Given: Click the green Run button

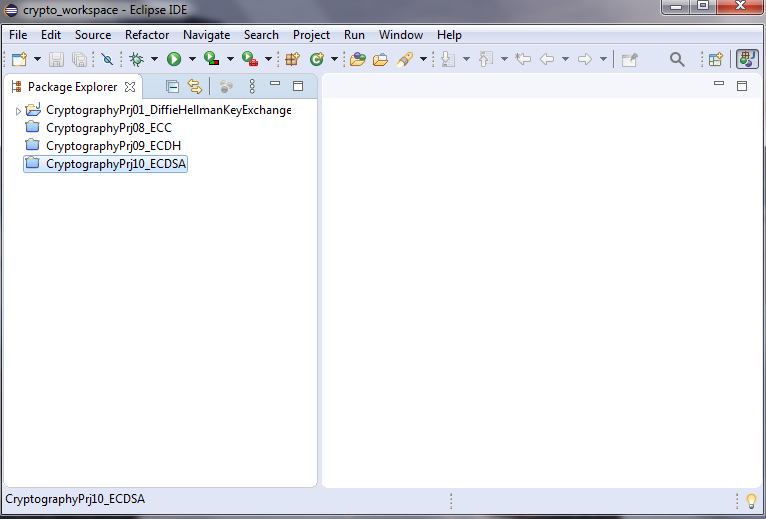Looking at the screenshot, I should 174,59.
